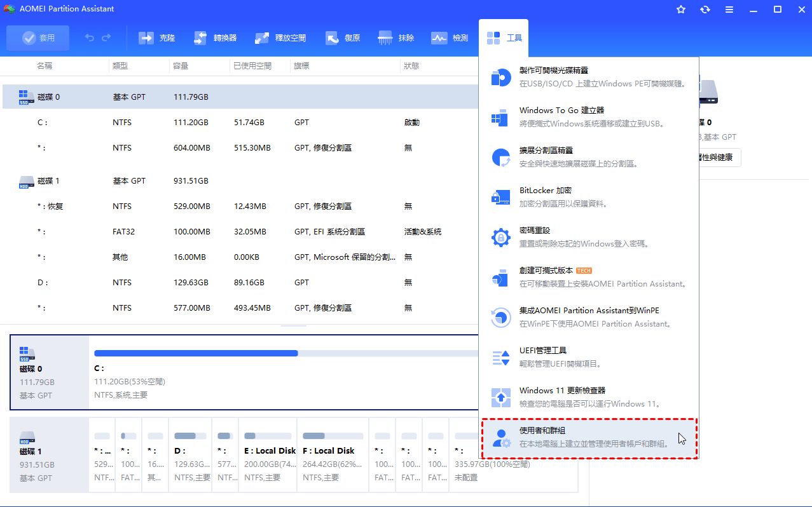
Task: Click the WinPE integration icon
Action: pyautogui.click(x=501, y=318)
